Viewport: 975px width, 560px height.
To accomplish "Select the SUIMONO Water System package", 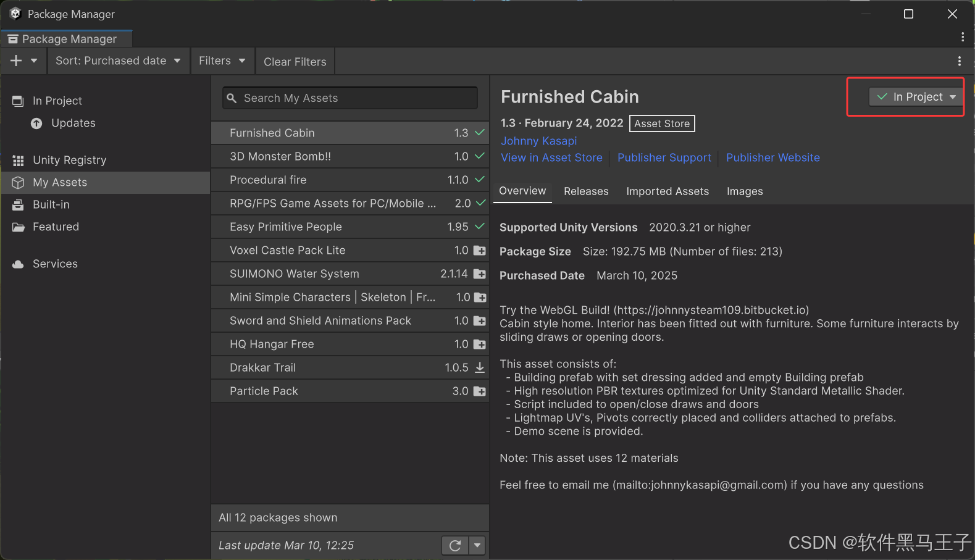I will (350, 274).
